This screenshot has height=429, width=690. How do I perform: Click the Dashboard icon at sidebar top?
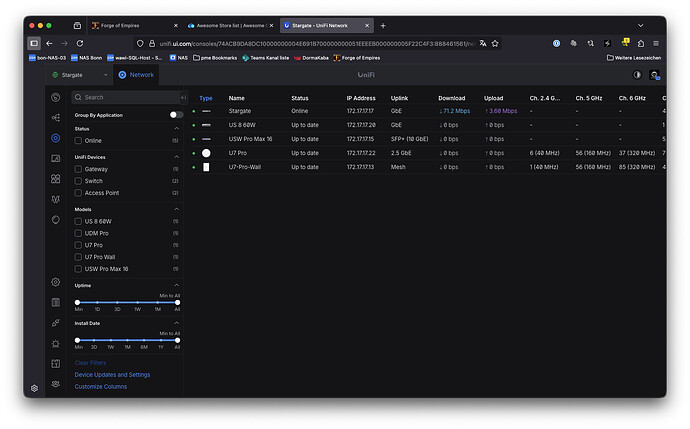[x=55, y=97]
